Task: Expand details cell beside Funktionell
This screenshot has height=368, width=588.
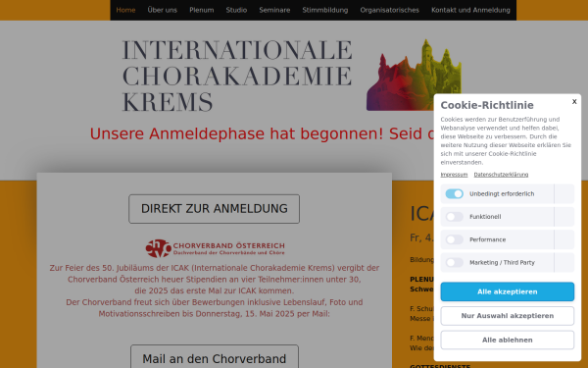Action: 564,217
